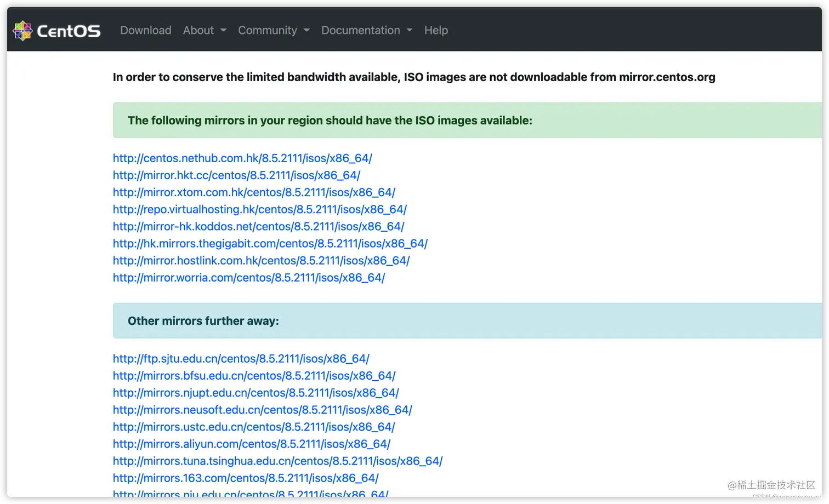Open the mirrors.163.com mirror link
Viewport: 829px width, 504px height.
point(246,478)
